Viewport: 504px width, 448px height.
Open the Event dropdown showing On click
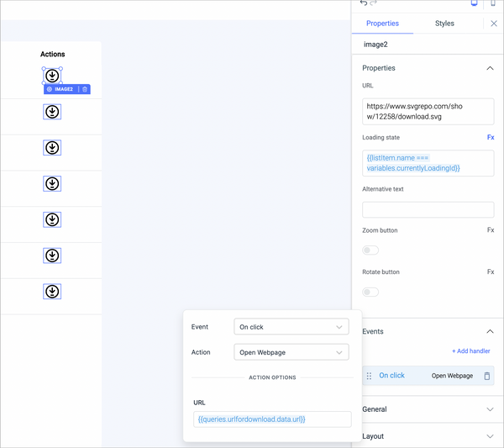pos(291,327)
